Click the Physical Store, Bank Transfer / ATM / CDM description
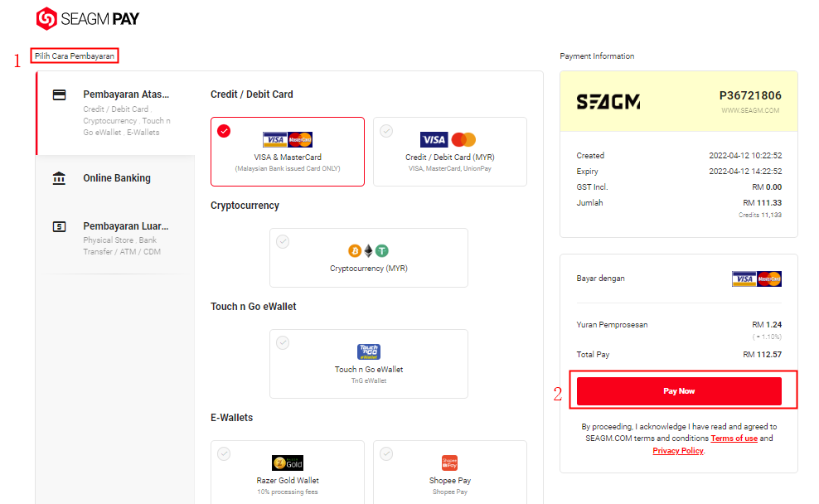The height and width of the screenshot is (504, 819). (122, 246)
